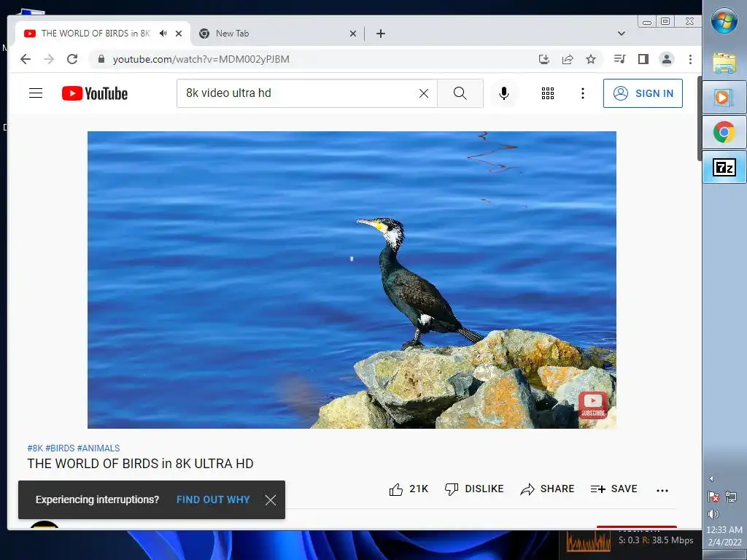Search with voice microphone icon
The image size is (747, 560).
pos(504,93)
